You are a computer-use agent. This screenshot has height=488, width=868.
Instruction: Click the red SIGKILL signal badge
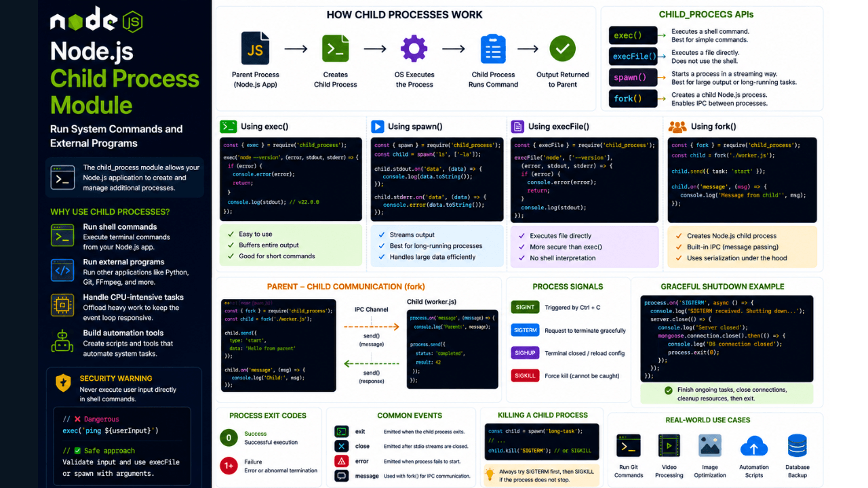tap(525, 376)
